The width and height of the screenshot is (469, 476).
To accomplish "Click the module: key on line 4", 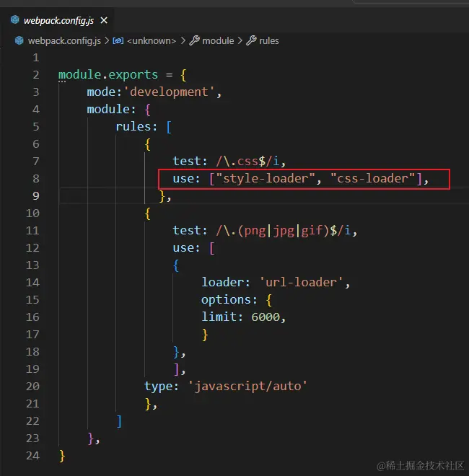I will pyautogui.click(x=111, y=110).
